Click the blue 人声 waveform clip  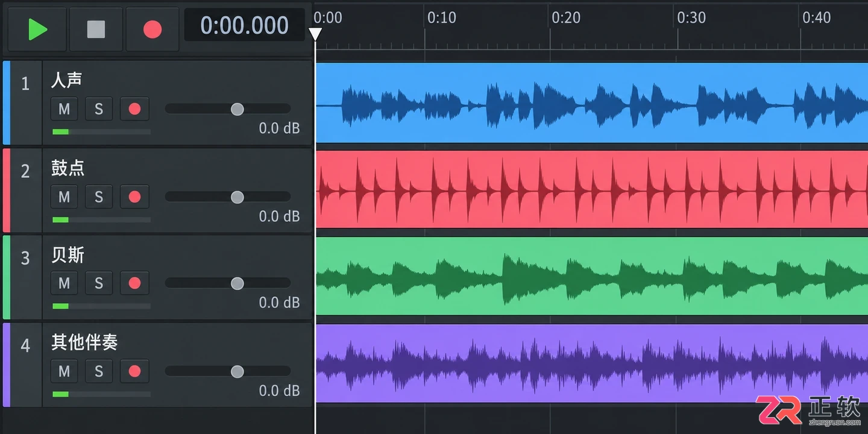(x=592, y=102)
